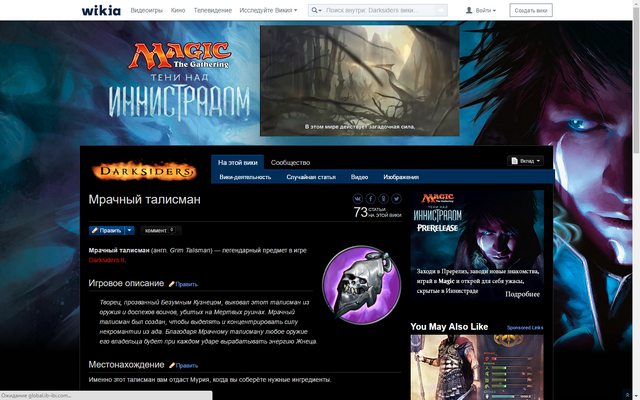The image size is (640, 400).
Task: Open Вики-деятельность submenu item
Action: (x=245, y=177)
